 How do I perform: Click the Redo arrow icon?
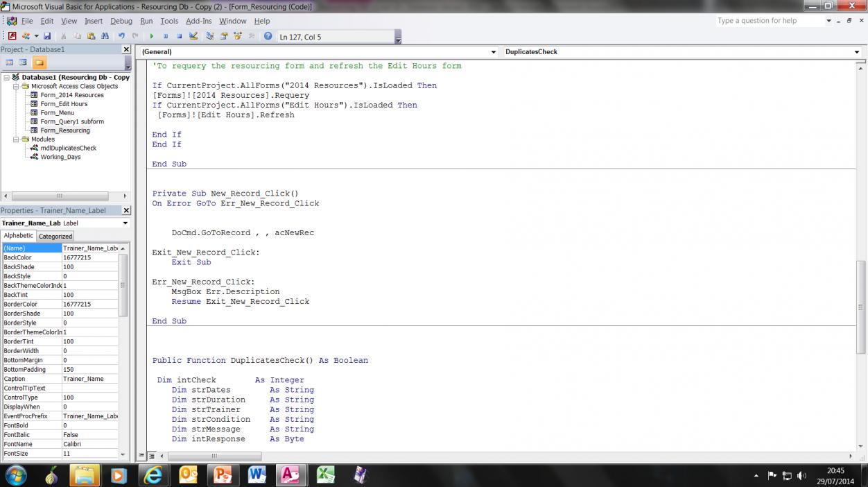(x=135, y=36)
